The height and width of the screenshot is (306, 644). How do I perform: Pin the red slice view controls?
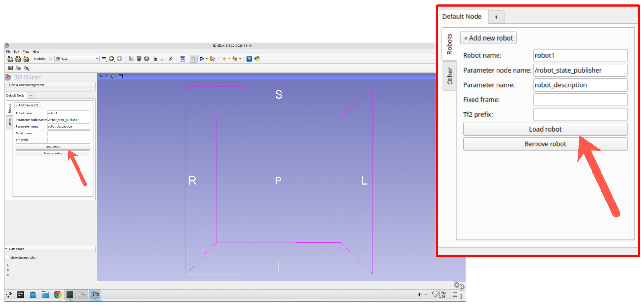click(x=101, y=76)
